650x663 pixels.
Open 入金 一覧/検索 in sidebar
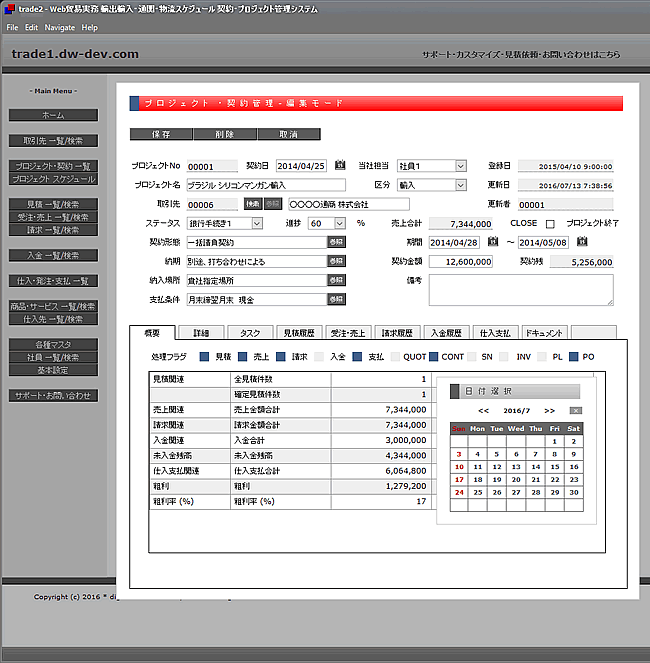[x=53, y=255]
